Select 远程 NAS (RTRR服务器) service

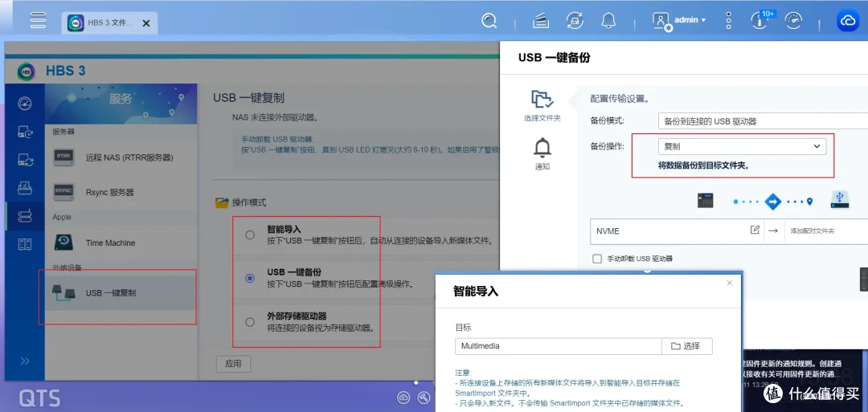(121, 157)
